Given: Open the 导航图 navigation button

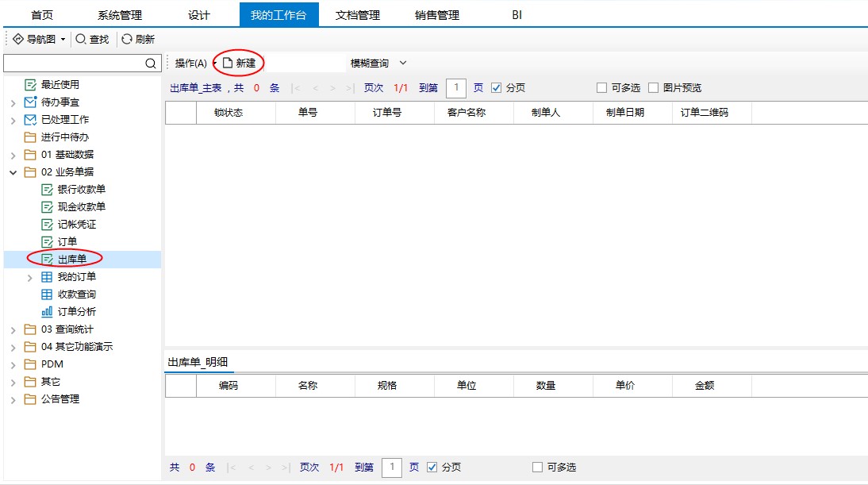Looking at the screenshot, I should pos(40,39).
